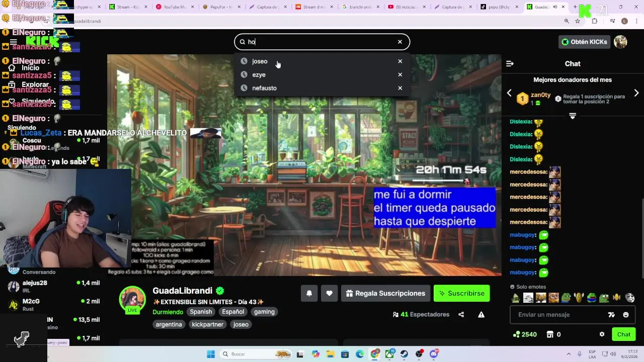Viewport: 644px width, 362px height.
Task: Open the user profile avatar menu
Action: (x=620, y=42)
